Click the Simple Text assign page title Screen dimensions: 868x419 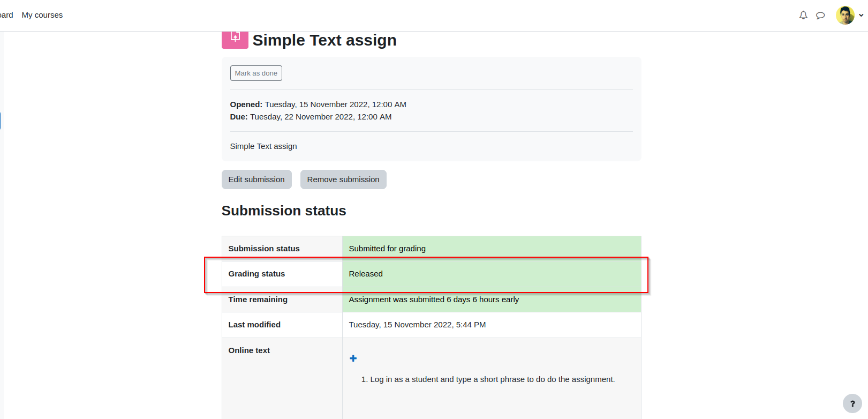324,40
